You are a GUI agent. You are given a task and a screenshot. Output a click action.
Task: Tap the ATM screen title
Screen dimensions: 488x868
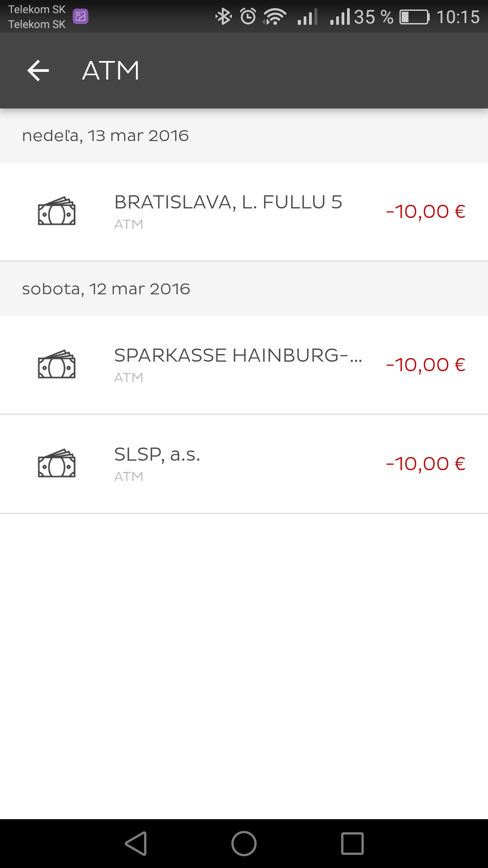[111, 71]
